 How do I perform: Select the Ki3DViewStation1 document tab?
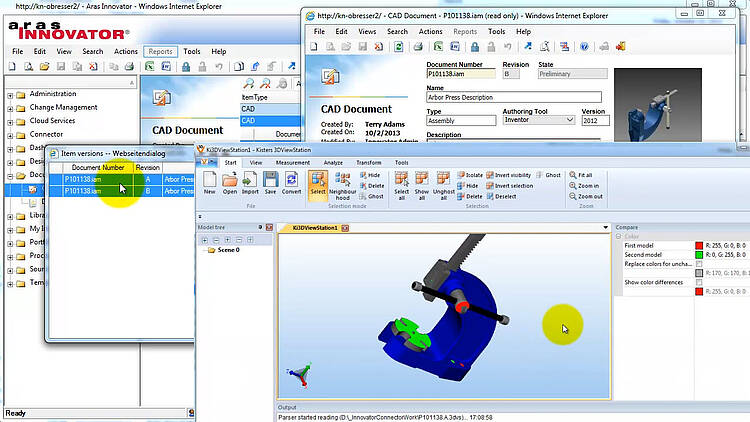tap(315, 228)
